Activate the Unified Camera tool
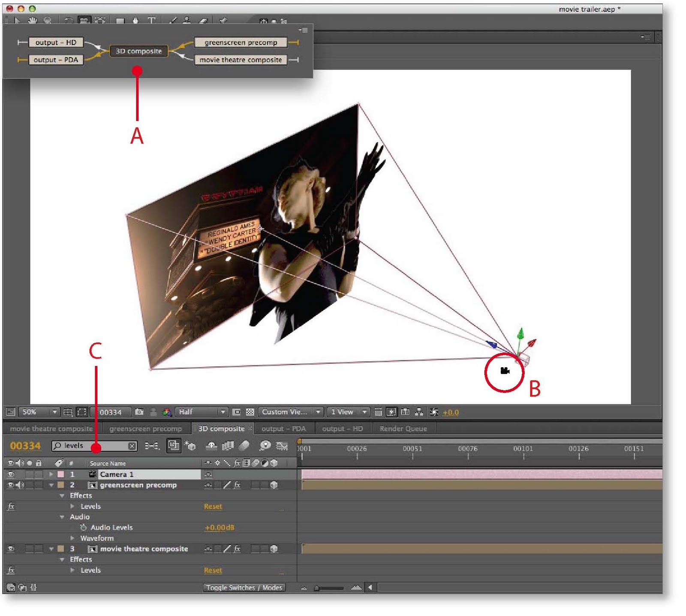This screenshot has width=686, height=616. [x=84, y=19]
